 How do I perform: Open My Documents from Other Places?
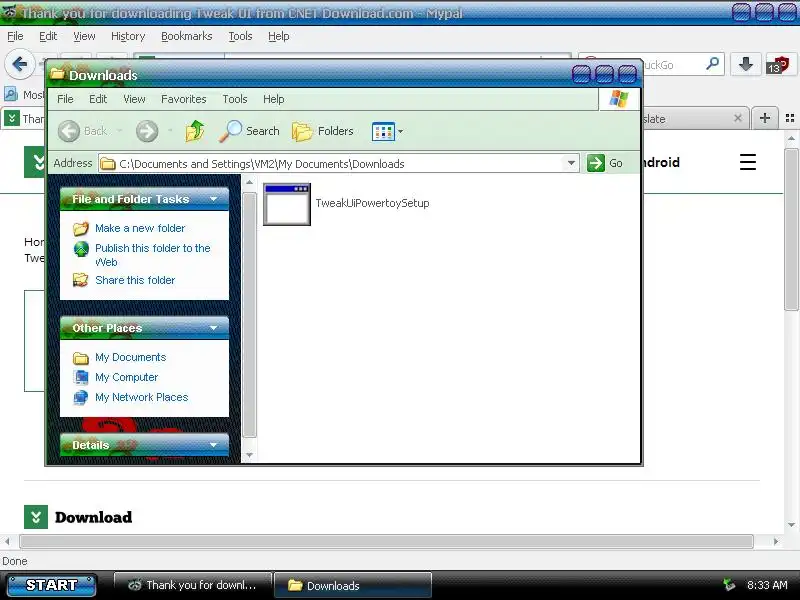click(130, 357)
